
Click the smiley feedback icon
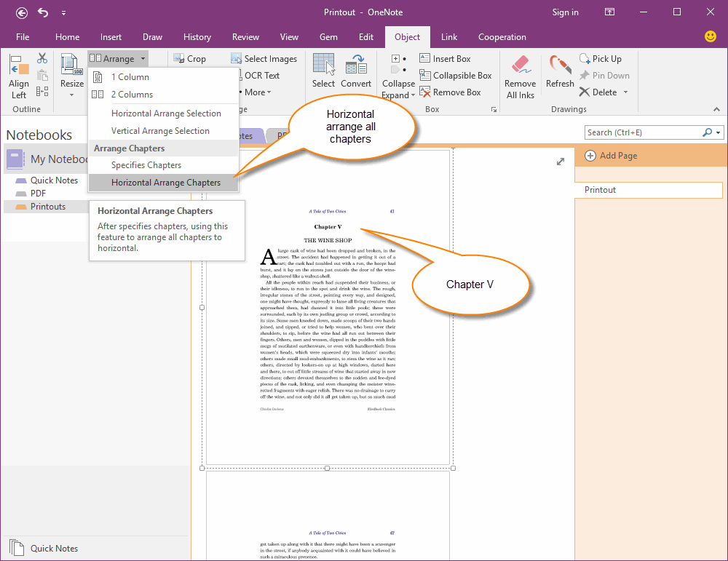711,36
